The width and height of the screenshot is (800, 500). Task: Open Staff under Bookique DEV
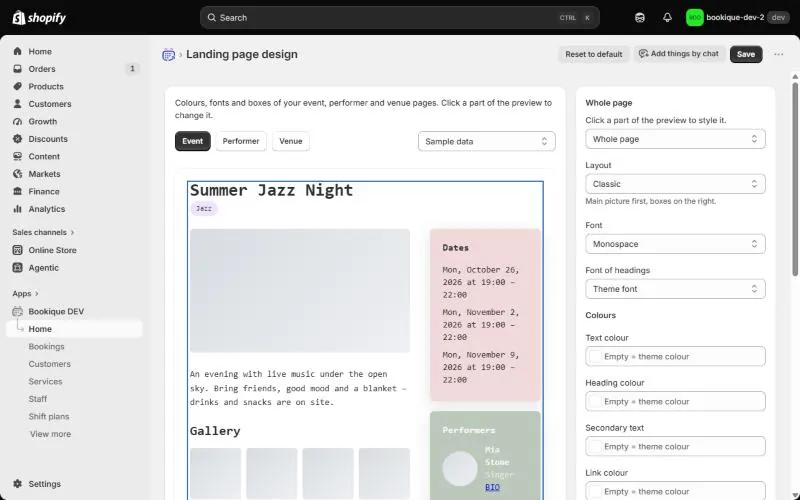click(x=38, y=399)
